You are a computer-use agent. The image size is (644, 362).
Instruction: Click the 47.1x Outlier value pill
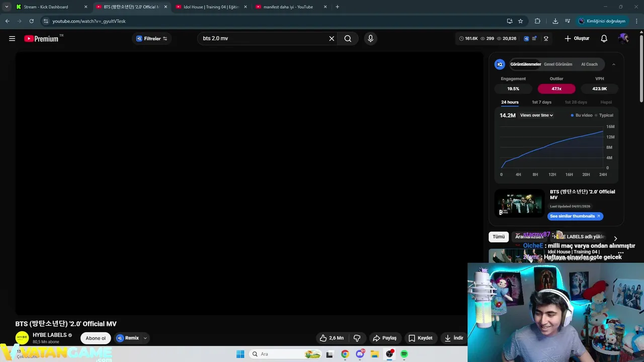click(556, 88)
